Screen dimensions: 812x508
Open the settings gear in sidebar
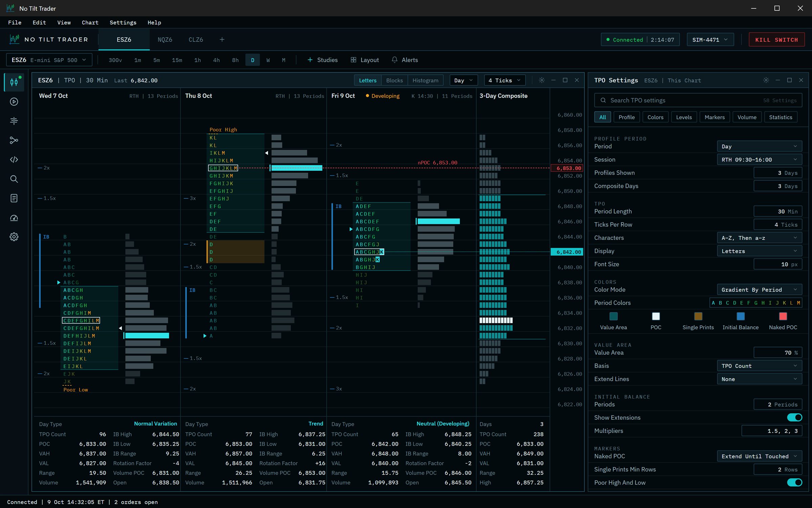tap(14, 237)
